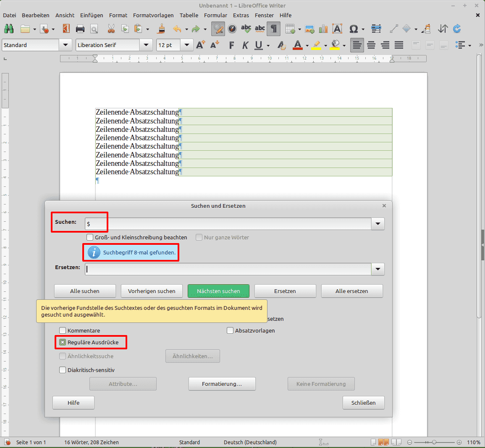The image size is (485, 448).
Task: Toggle italic K formatting
Action: pos(245,45)
